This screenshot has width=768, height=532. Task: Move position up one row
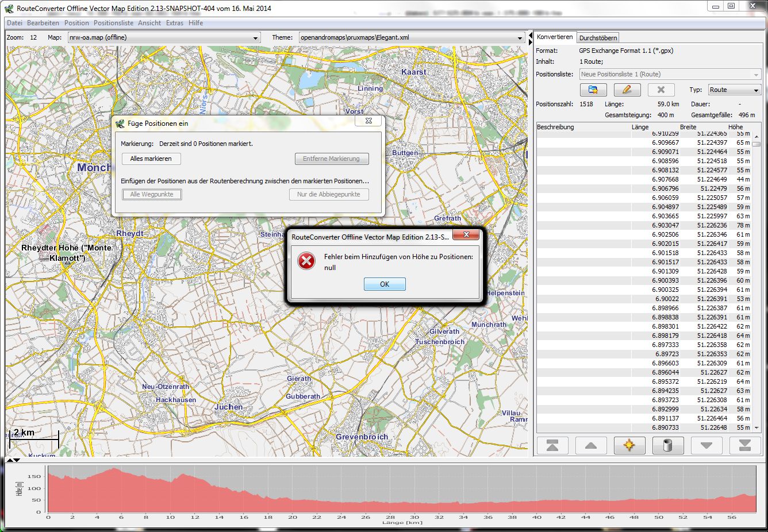tap(590, 445)
